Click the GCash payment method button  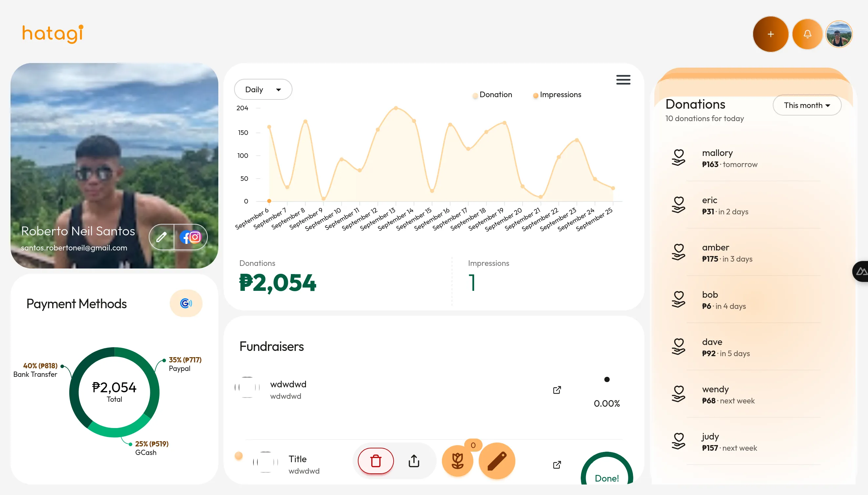[x=186, y=303]
